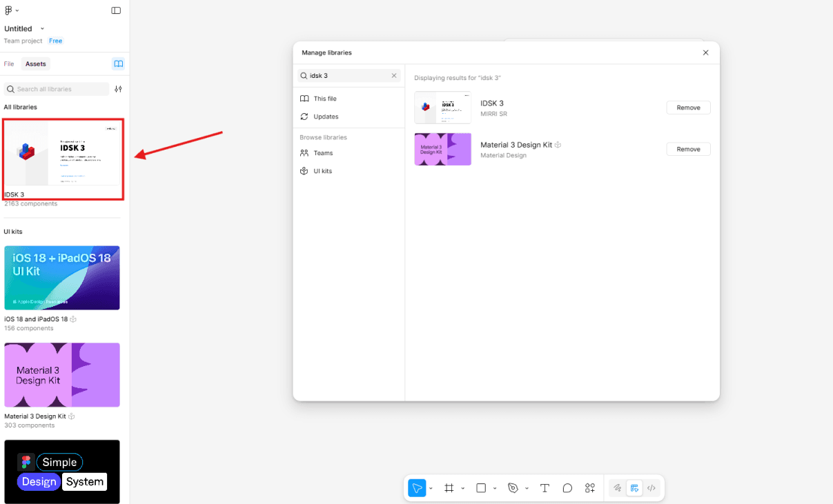The width and height of the screenshot is (833, 504).
Task: Open the Figma logo dropdown chevron
Action: (17, 11)
